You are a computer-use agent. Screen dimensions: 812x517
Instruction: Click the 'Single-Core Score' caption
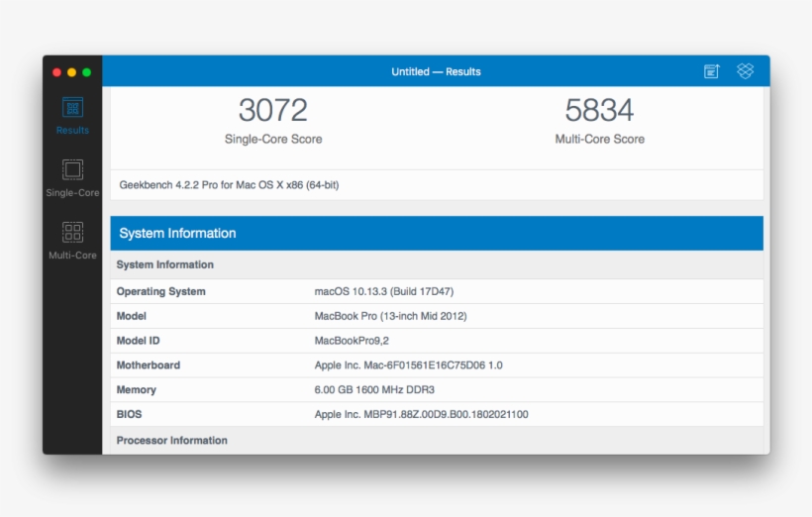point(273,139)
